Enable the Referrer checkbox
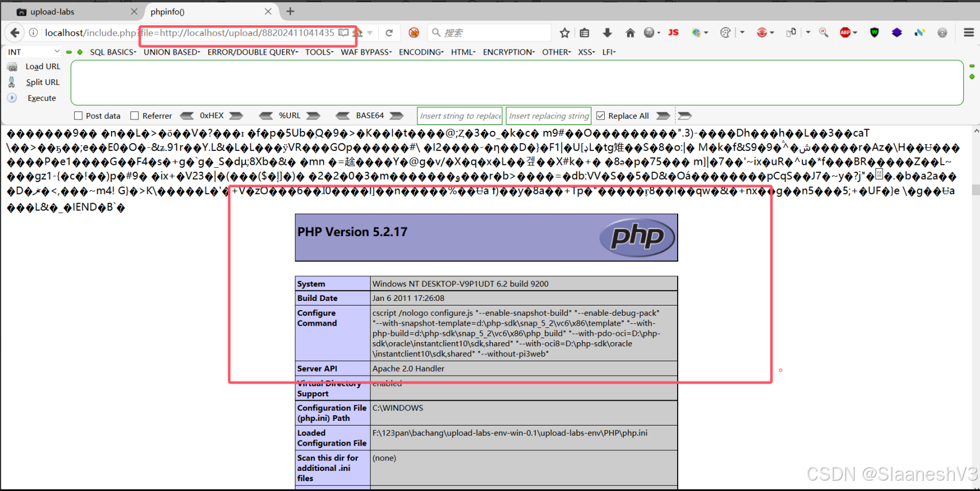The height and width of the screenshot is (491, 980). [x=134, y=115]
